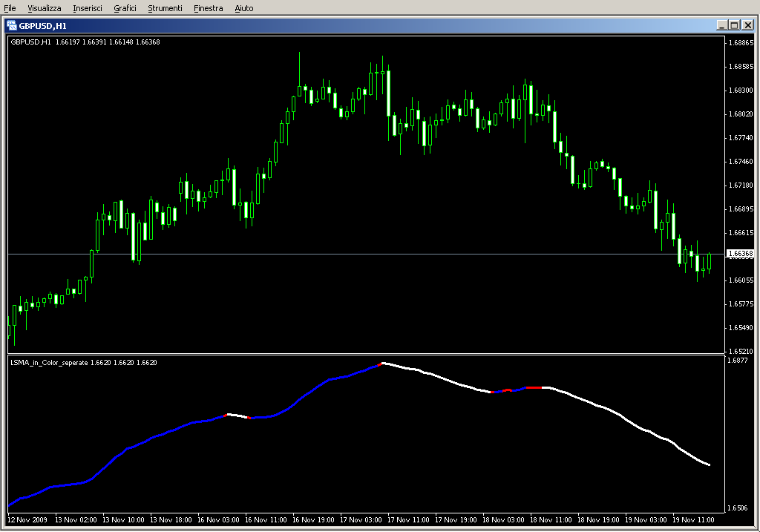The image size is (760, 532).
Task: Click the 19 Nov 11:00 time label
Action: pos(693,520)
